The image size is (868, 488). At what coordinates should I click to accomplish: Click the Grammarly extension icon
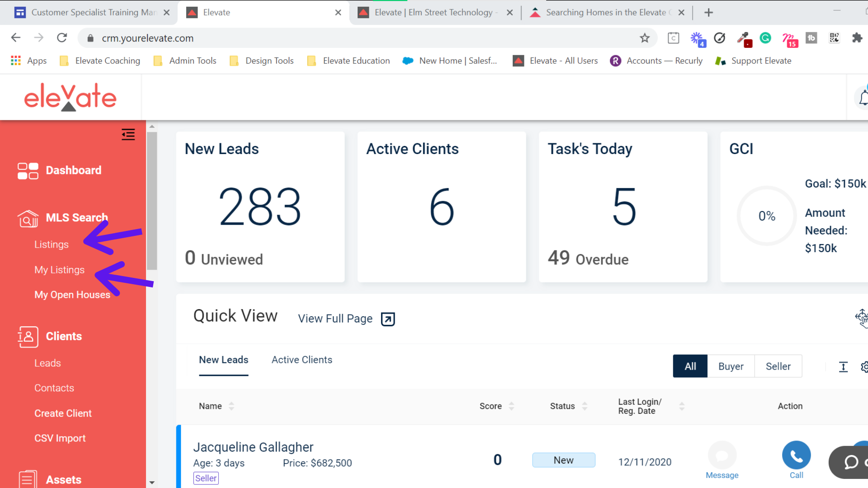[x=765, y=38]
